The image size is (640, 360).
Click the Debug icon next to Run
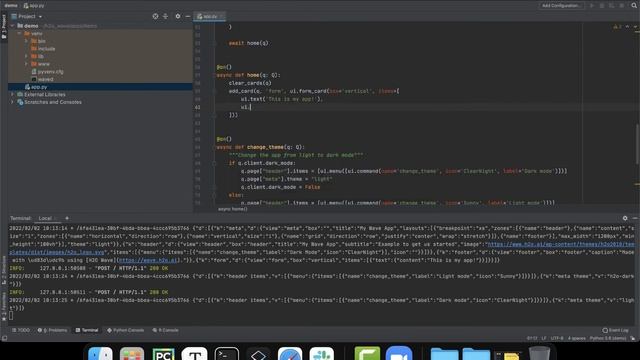[x=602, y=5]
